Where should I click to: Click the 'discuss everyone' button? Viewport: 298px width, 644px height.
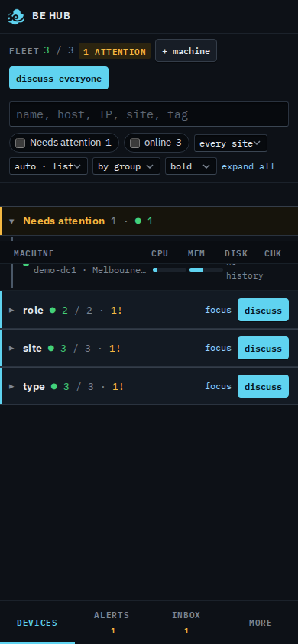(59, 78)
